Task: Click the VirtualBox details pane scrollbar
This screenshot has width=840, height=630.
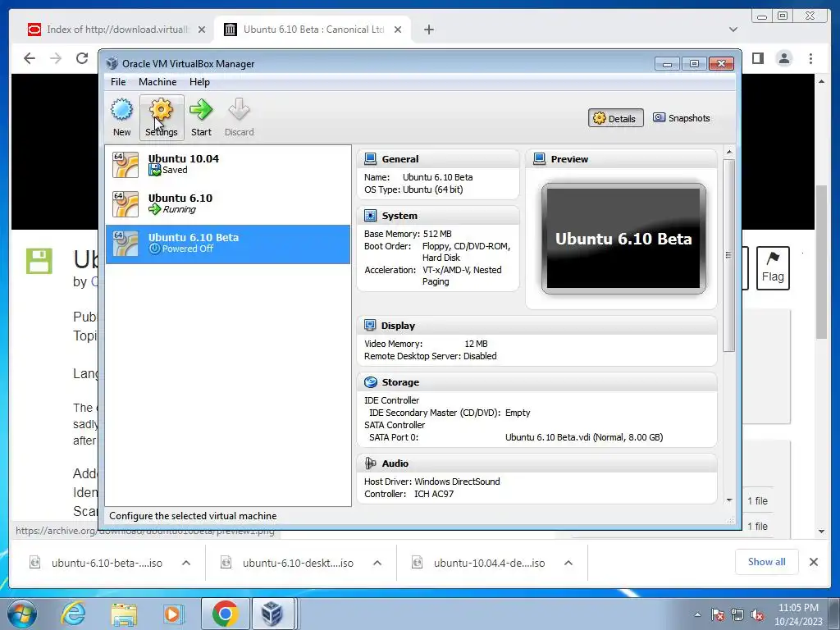Action: [x=728, y=256]
